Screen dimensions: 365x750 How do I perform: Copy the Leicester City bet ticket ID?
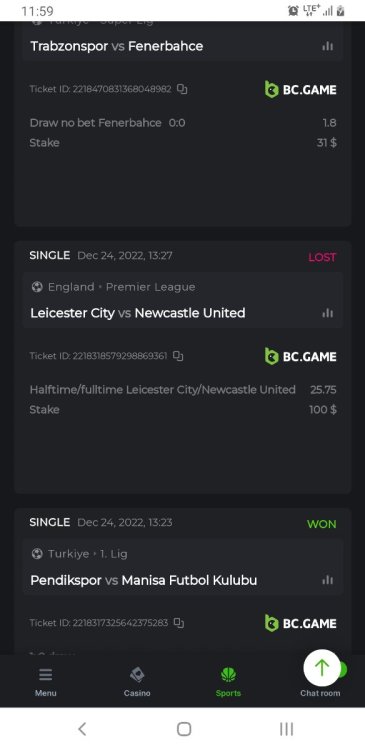tap(178, 356)
